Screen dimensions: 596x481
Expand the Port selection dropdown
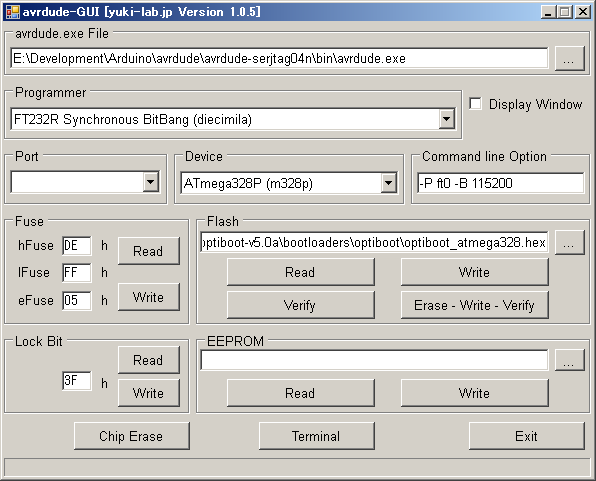pos(151,183)
